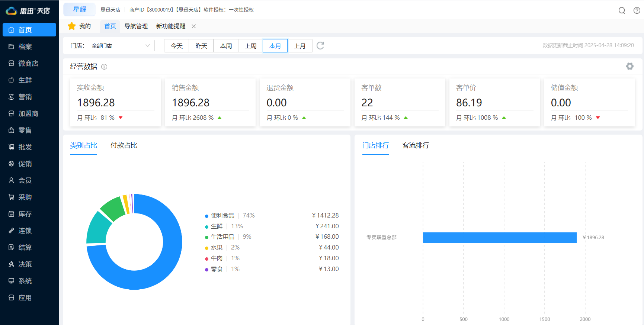The width and height of the screenshot is (644, 325).
Task: Switch the time range to 上周
Action: point(250,46)
